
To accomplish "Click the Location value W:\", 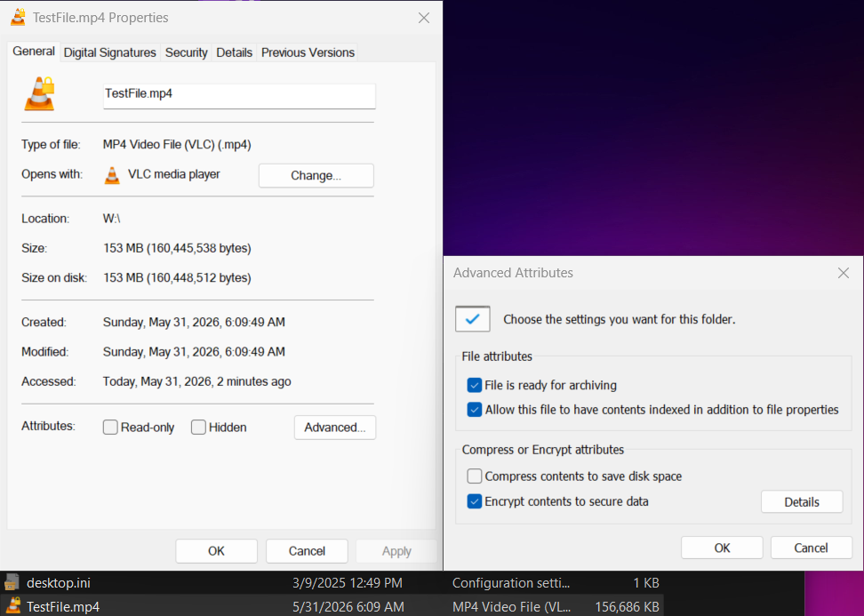I will [x=112, y=218].
